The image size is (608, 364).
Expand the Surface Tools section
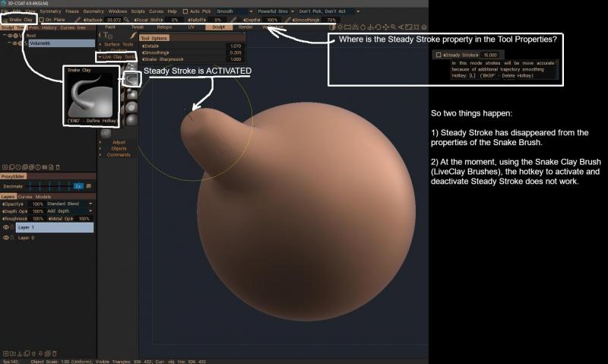pos(118,44)
